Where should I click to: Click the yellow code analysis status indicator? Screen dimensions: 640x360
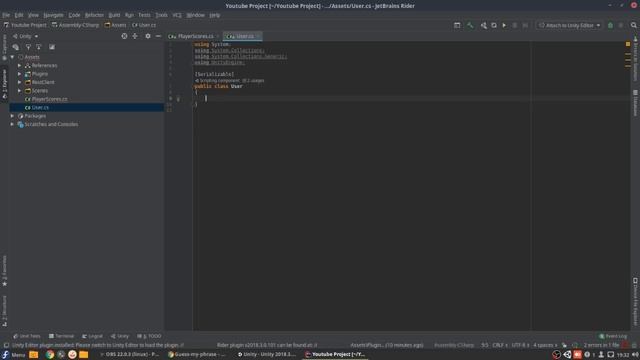[x=628, y=44]
